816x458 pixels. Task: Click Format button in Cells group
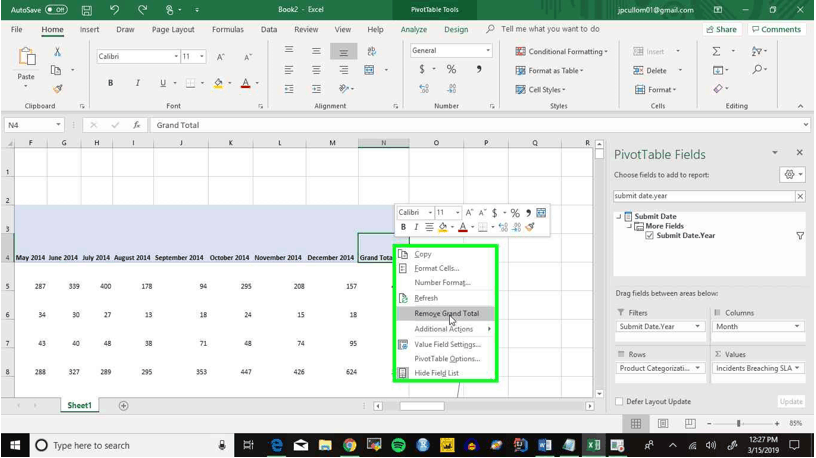[656, 90]
